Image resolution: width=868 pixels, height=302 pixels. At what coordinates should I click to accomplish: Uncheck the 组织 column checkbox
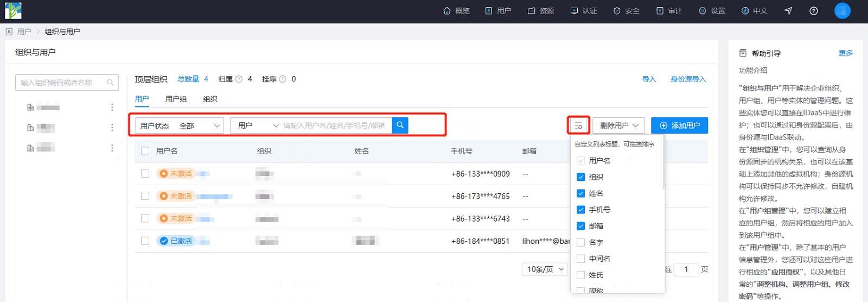point(580,177)
